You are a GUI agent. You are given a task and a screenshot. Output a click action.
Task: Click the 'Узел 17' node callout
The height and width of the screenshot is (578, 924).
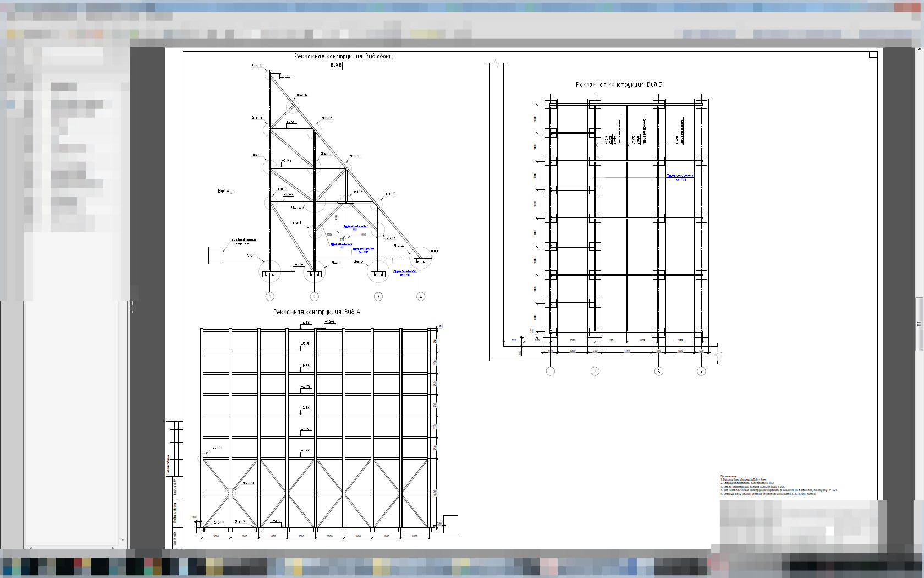(x=257, y=66)
